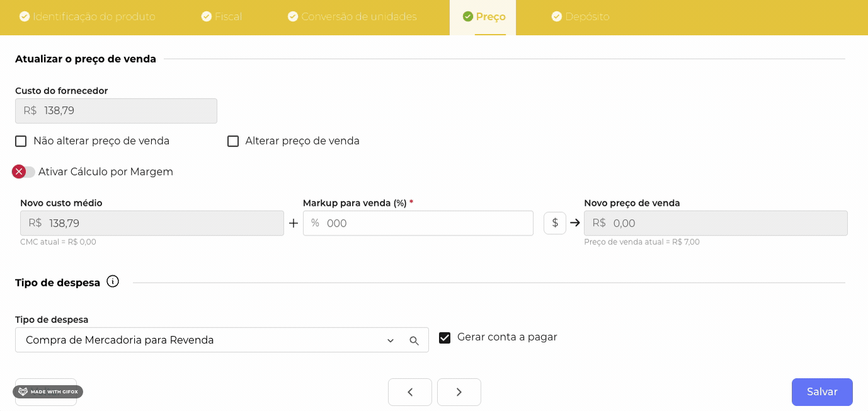This screenshot has height=411, width=868.
Task: Click the dollar sign button beside markup
Action: [555, 223]
